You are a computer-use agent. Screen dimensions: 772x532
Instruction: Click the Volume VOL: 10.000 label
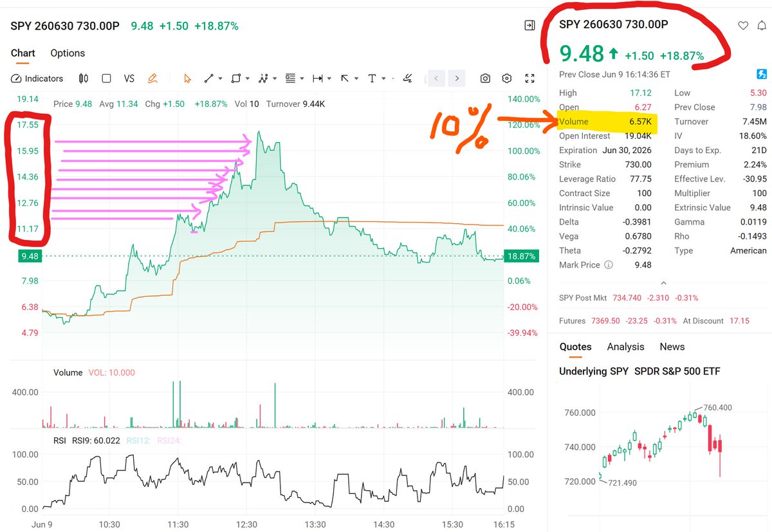(x=95, y=372)
